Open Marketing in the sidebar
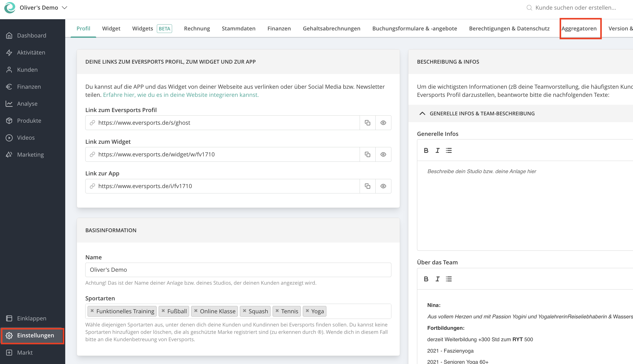633x364 pixels. click(x=32, y=155)
